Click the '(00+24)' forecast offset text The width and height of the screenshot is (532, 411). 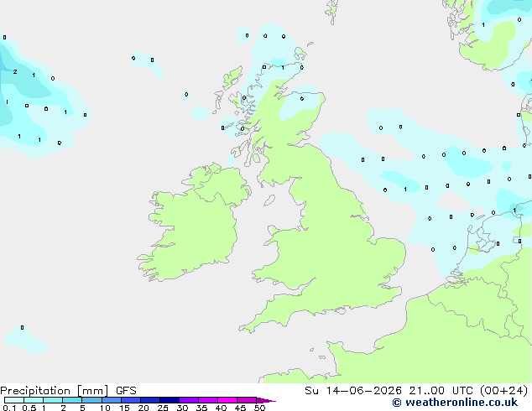pos(503,391)
